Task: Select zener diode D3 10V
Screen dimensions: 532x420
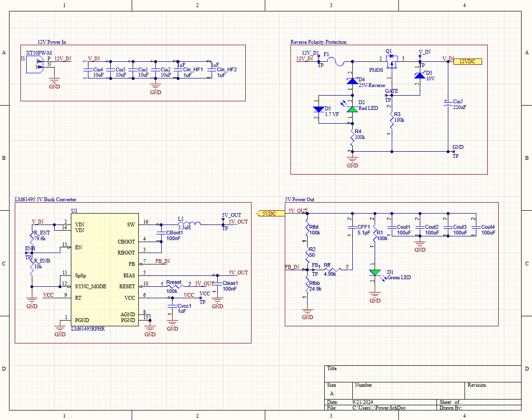Action: (x=420, y=75)
